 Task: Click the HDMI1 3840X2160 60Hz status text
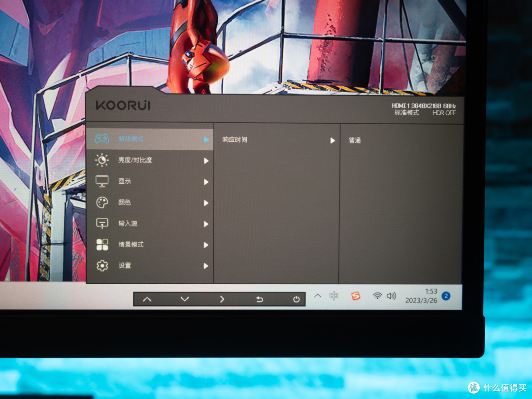pyautogui.click(x=424, y=106)
